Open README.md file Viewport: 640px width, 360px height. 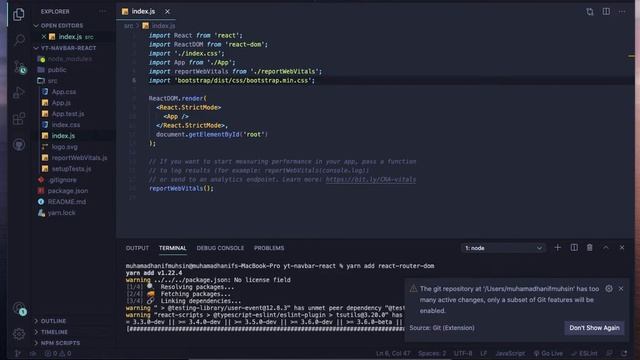[67, 202]
